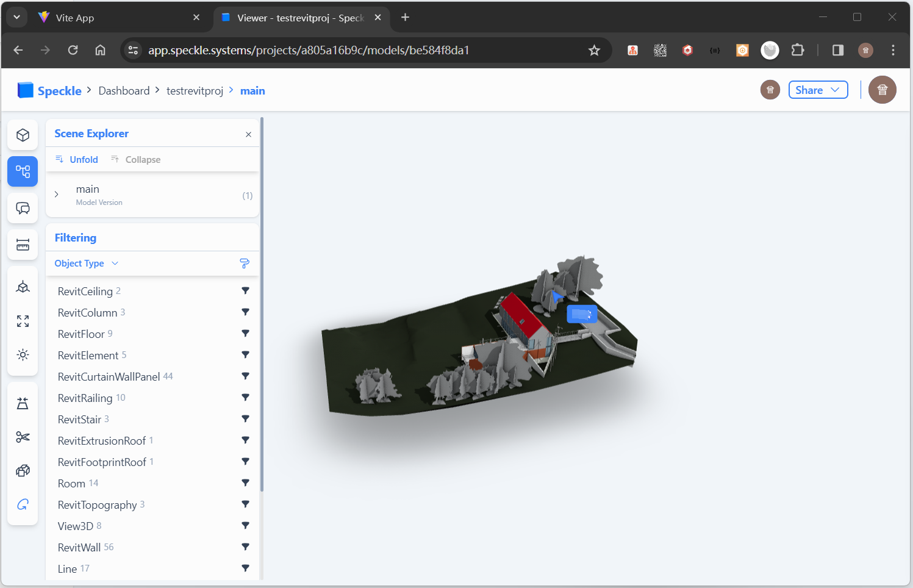This screenshot has width=913, height=588.
Task: Open the tab search chevron in Chrome
Action: point(16,17)
